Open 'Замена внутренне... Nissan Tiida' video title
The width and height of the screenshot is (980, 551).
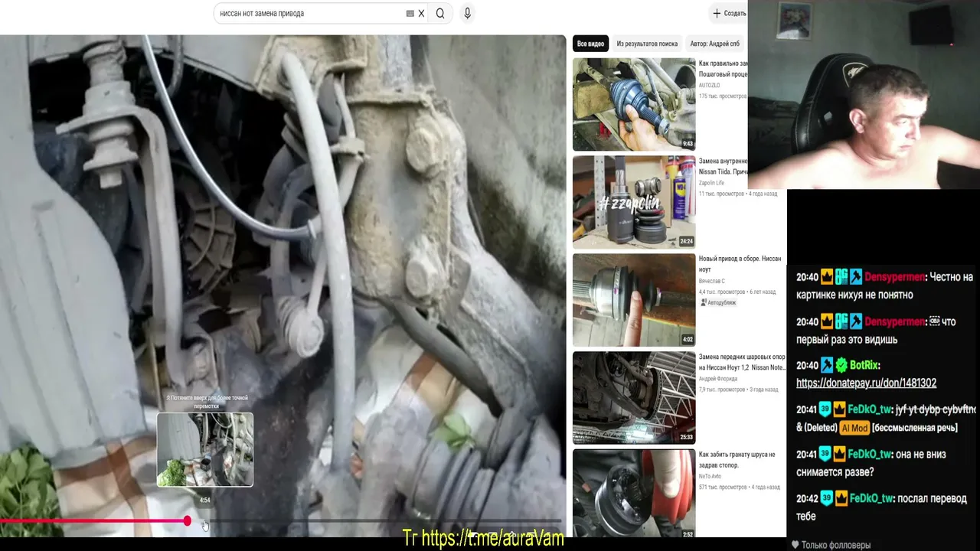pyautogui.click(x=723, y=167)
